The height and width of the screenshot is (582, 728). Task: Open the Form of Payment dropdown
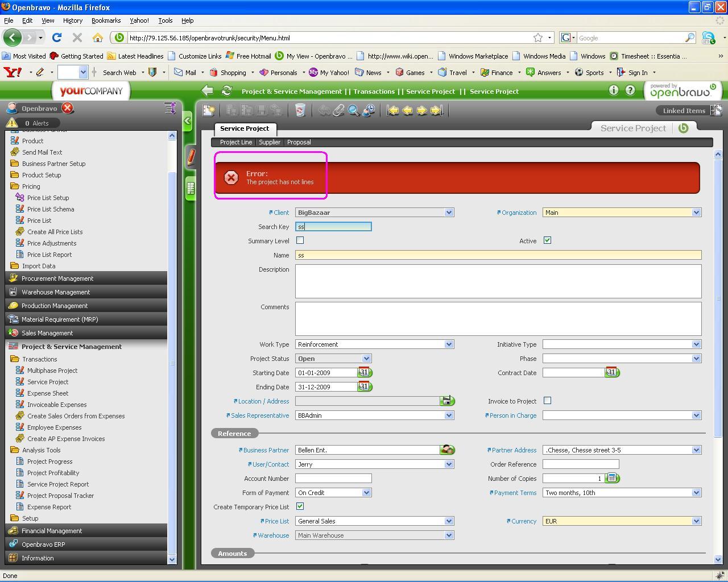(366, 493)
